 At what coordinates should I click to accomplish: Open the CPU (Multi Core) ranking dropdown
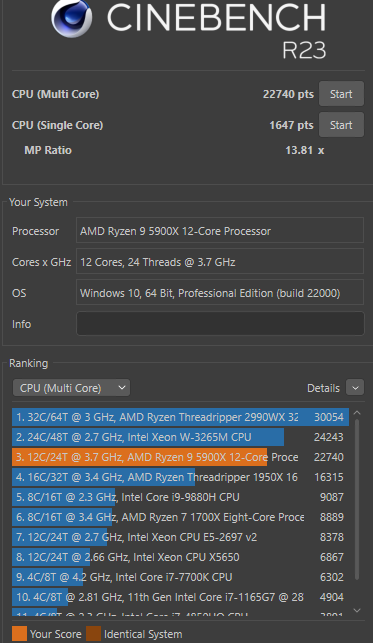coord(71,388)
